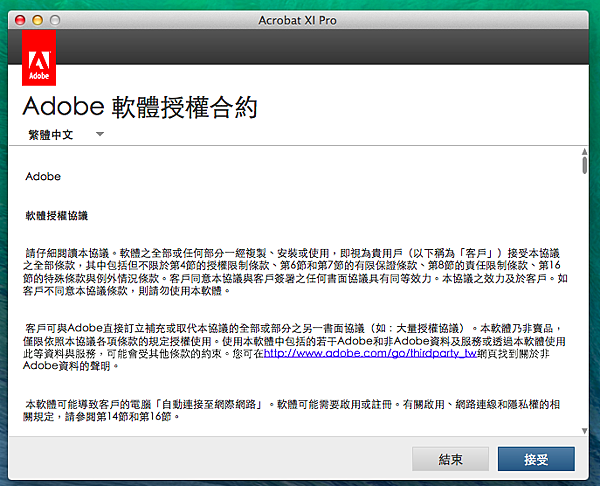600x486 pixels.
Task: Click the scrollbar up arrow
Action: [584, 152]
